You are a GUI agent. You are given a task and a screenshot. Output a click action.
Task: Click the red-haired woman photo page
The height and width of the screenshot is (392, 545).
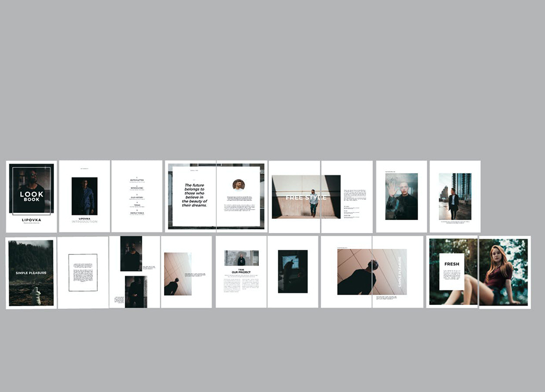pyautogui.click(x=504, y=272)
